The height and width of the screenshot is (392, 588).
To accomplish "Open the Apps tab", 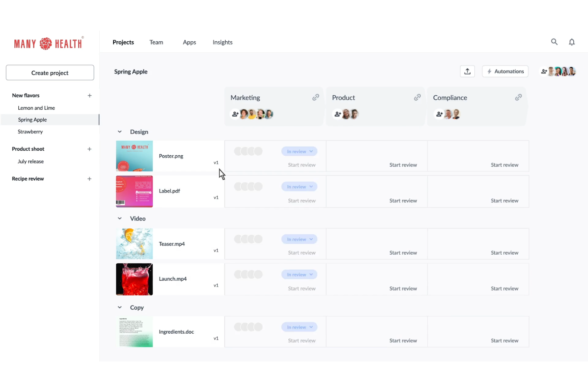I will coord(190,42).
